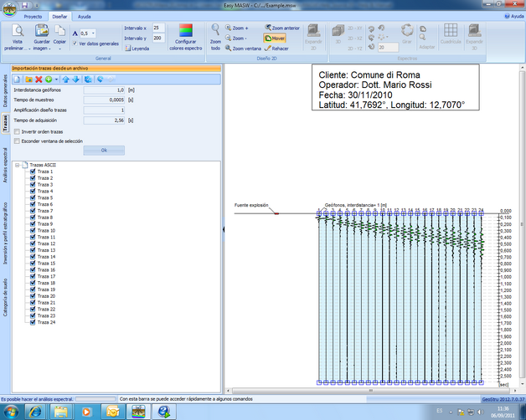This screenshot has height=420, width=526.
Task: Collapse the Trazas ASCII tree node
Action: (17, 165)
